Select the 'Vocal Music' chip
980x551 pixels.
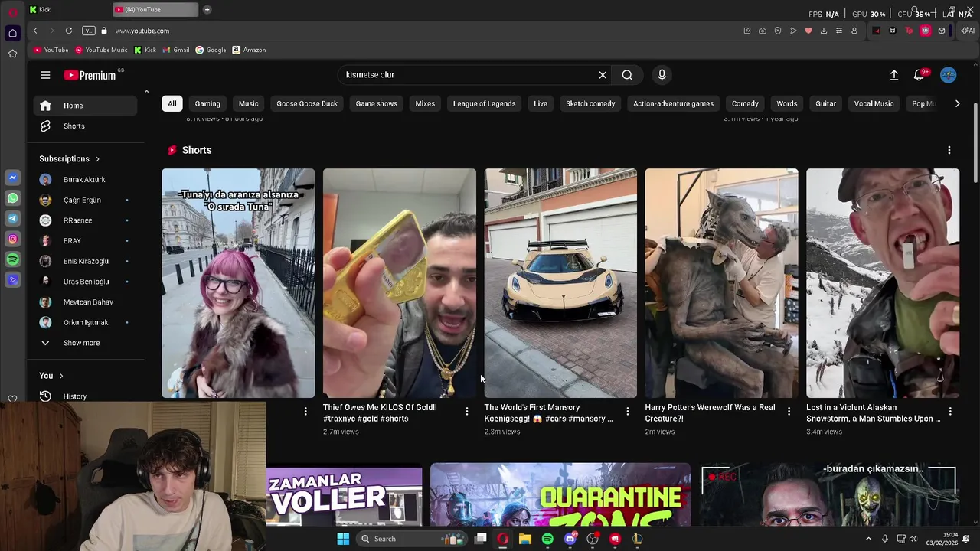point(874,103)
